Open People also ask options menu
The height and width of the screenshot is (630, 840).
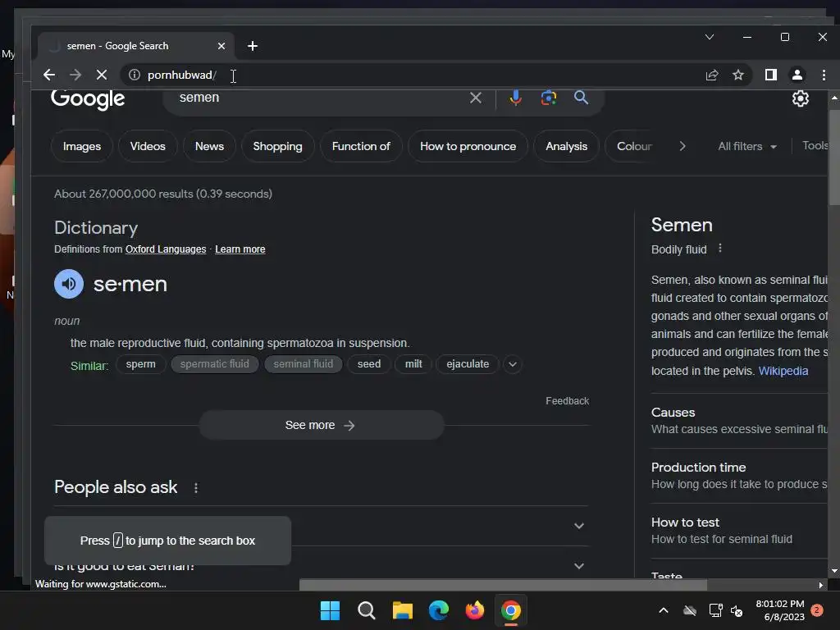tap(196, 488)
